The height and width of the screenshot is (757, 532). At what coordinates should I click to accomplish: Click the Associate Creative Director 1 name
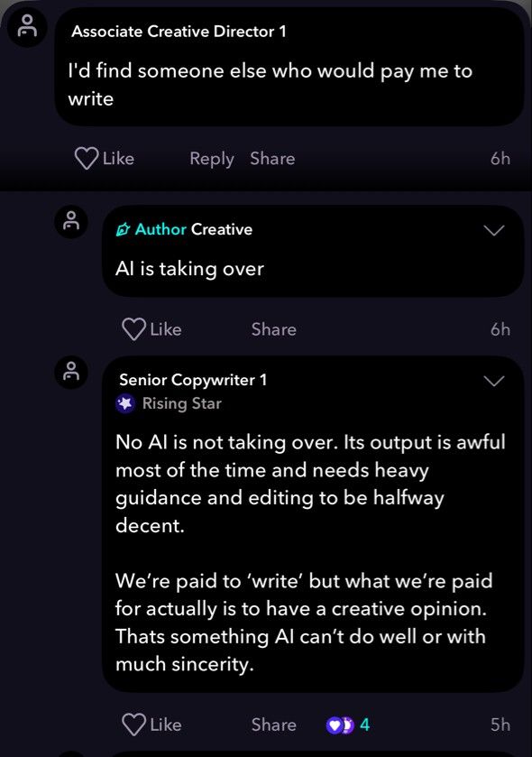tap(179, 32)
